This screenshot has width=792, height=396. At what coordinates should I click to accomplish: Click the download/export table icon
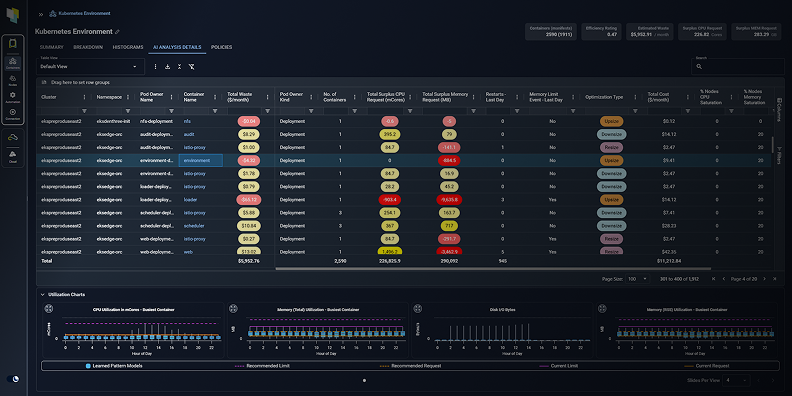tap(167, 67)
